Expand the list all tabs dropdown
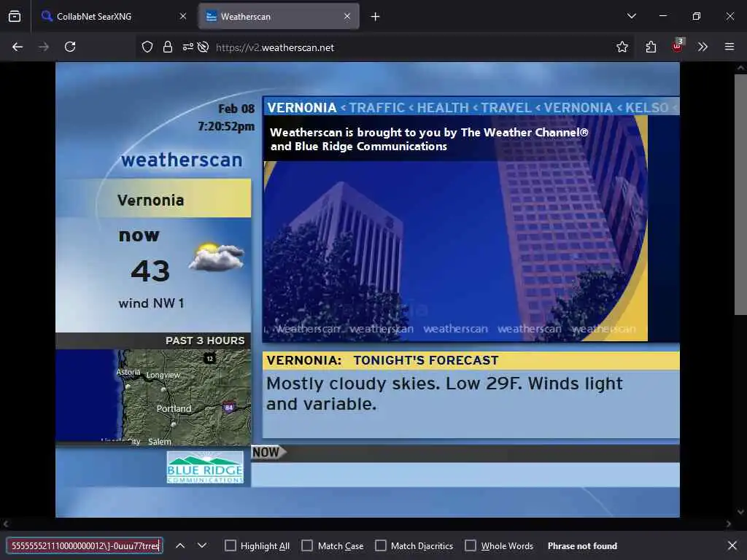Image resolution: width=747 pixels, height=560 pixels. (x=632, y=16)
